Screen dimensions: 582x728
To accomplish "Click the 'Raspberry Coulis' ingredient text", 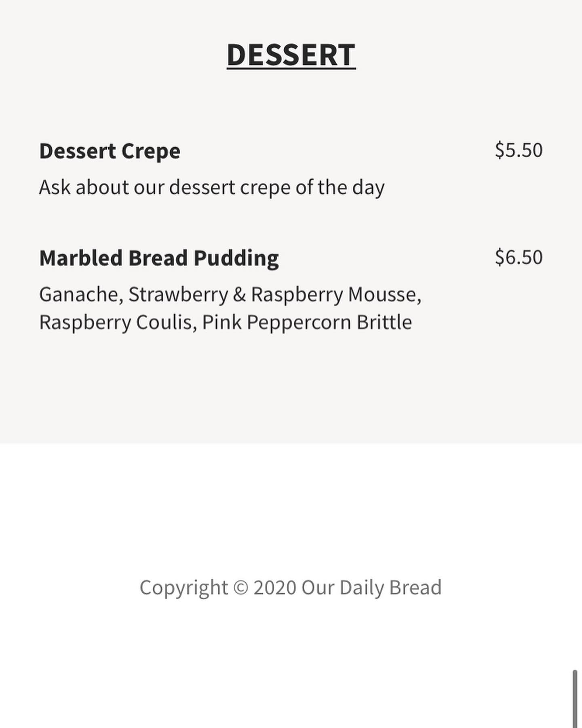I will click(x=115, y=323).
